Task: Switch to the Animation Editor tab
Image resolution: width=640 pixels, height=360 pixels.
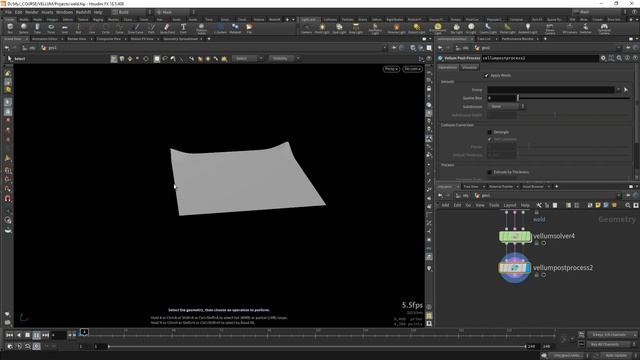Action: coord(44,39)
